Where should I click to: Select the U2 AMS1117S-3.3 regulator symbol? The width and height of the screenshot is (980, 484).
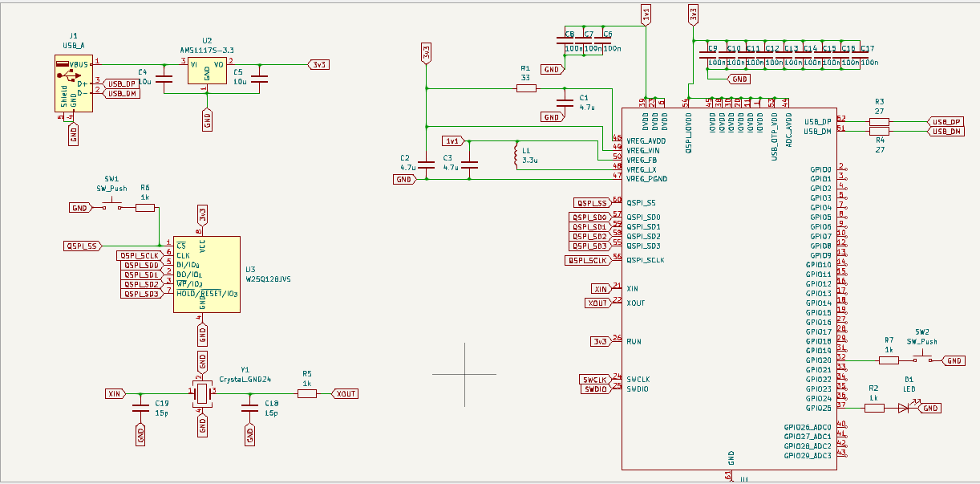click(207, 71)
